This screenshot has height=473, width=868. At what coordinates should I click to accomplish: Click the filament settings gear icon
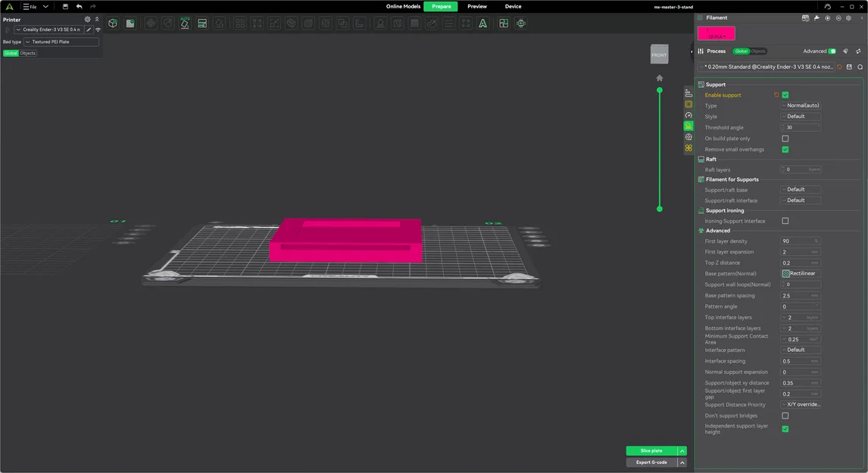(x=848, y=17)
